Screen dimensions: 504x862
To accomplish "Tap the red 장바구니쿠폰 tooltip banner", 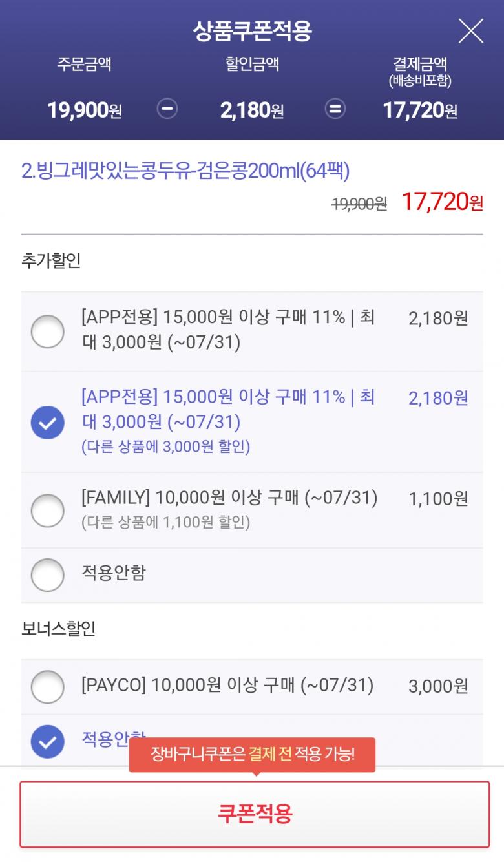I will pos(252,754).
